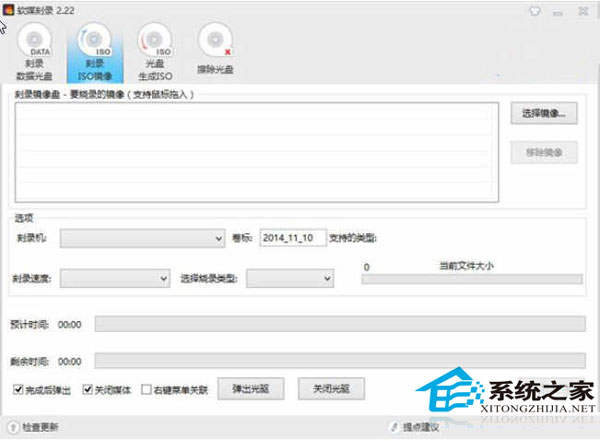Toggle the 关闭媒体 checkbox
Viewport: 600px width, 441px height.
(87, 389)
